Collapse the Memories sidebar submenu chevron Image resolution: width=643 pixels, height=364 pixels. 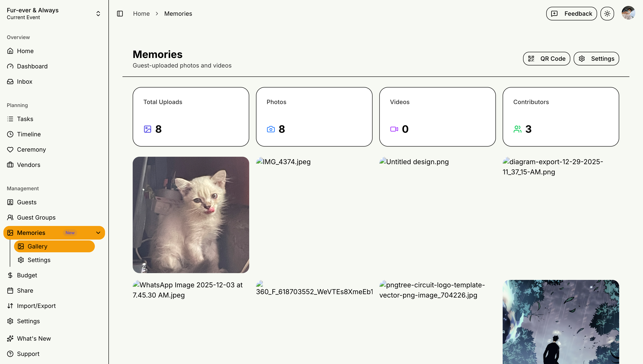[98, 233]
